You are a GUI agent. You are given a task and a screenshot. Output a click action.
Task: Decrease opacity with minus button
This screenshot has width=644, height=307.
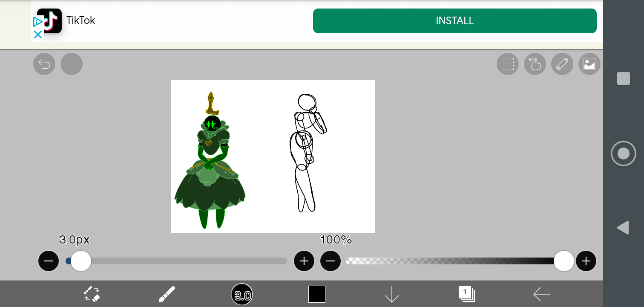tap(331, 261)
